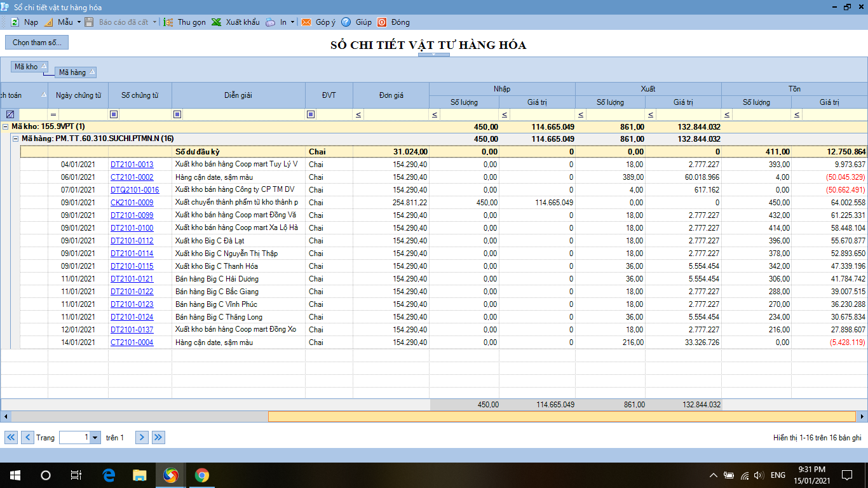Open the filter operator icon for Diễn giải
This screenshot has height=488, width=868.
(177, 114)
